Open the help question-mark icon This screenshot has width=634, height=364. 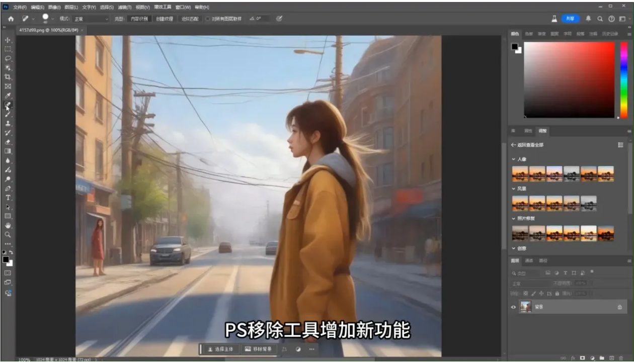coord(611,19)
